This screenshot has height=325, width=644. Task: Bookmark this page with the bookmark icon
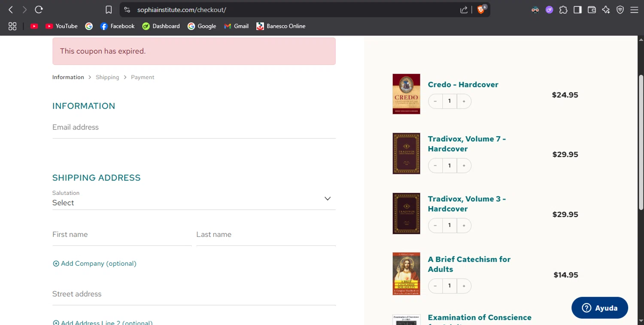click(x=109, y=10)
